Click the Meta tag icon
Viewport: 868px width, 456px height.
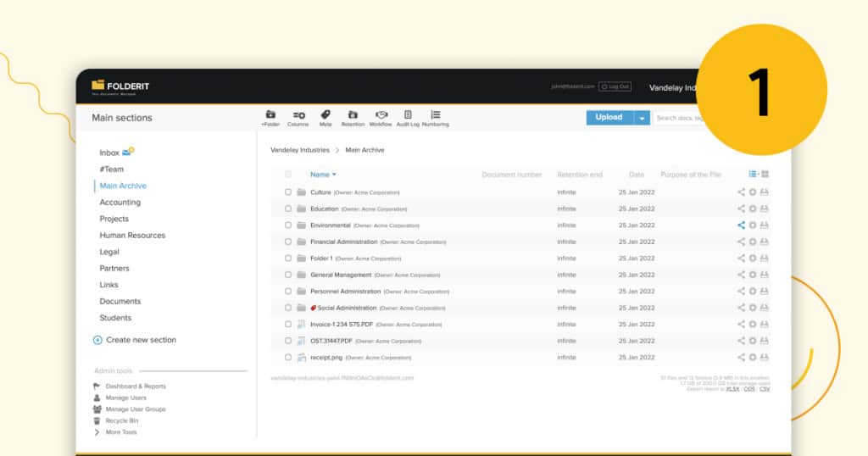[325, 117]
